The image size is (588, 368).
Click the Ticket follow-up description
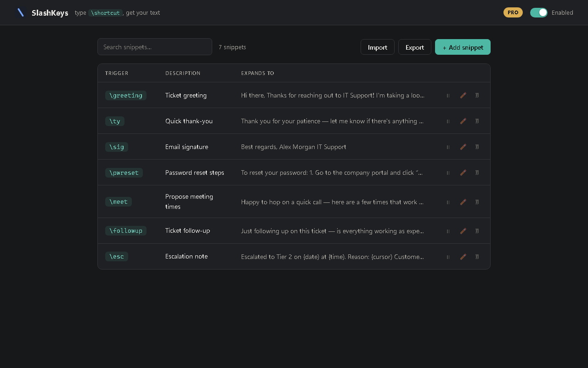tap(187, 230)
